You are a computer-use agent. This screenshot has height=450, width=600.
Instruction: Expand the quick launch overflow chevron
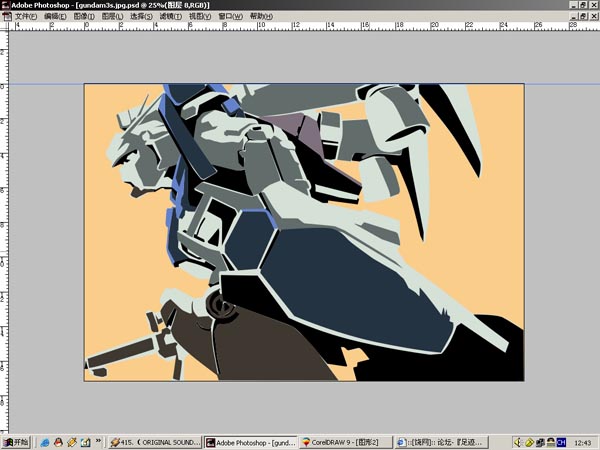click(98, 441)
